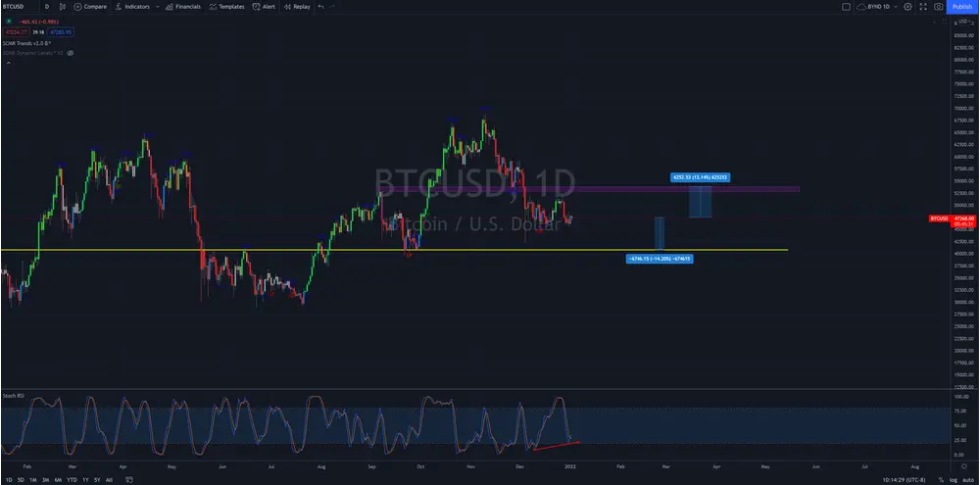
Task: Open the USD currency selector
Action: coord(965,22)
